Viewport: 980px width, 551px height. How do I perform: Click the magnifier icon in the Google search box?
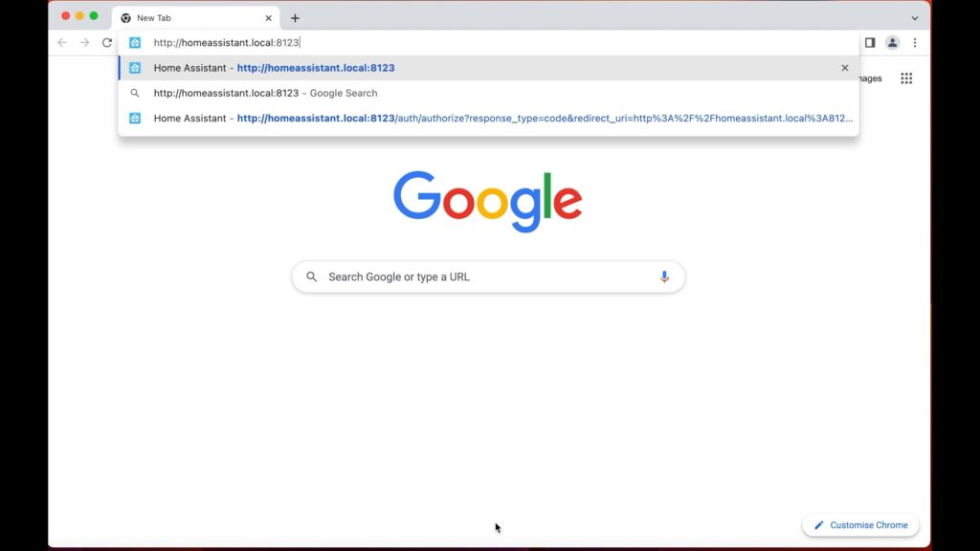pyautogui.click(x=311, y=276)
